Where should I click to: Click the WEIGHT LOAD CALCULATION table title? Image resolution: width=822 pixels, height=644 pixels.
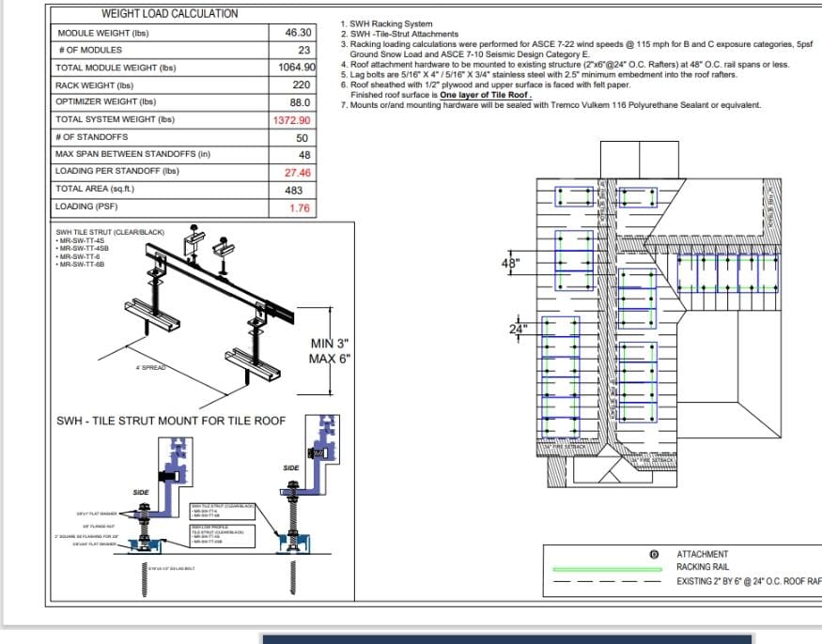coord(169,14)
